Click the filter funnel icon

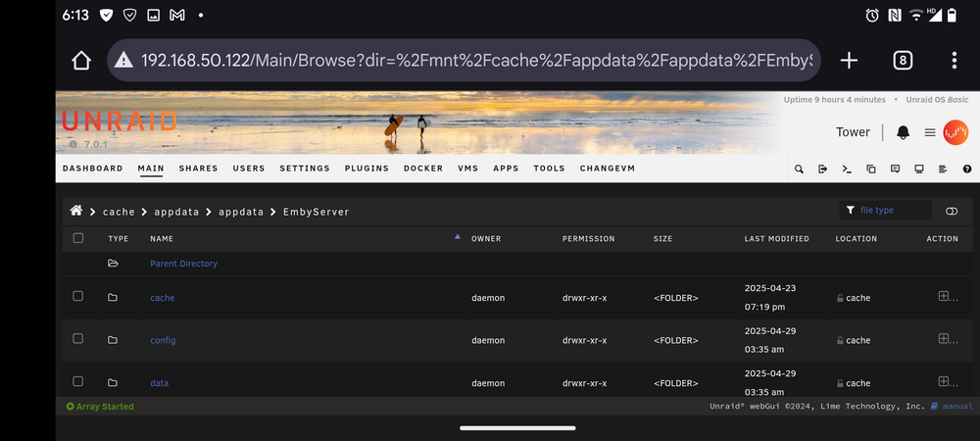pyautogui.click(x=850, y=211)
